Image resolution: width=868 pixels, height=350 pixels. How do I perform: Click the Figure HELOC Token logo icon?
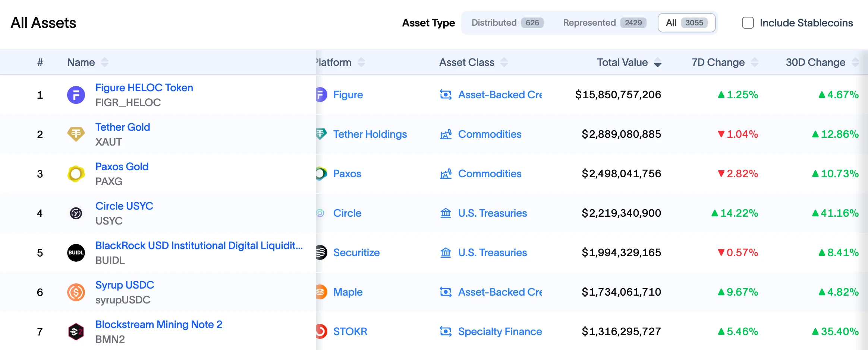click(76, 95)
